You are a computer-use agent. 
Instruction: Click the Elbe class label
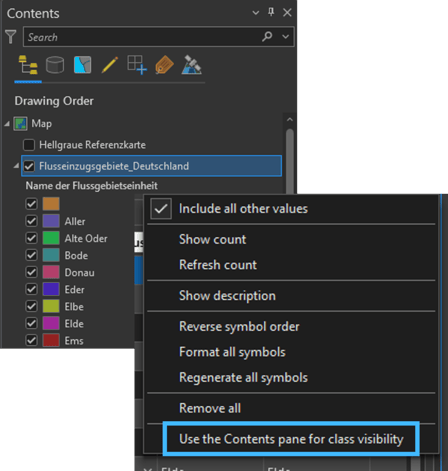pyautogui.click(x=74, y=307)
